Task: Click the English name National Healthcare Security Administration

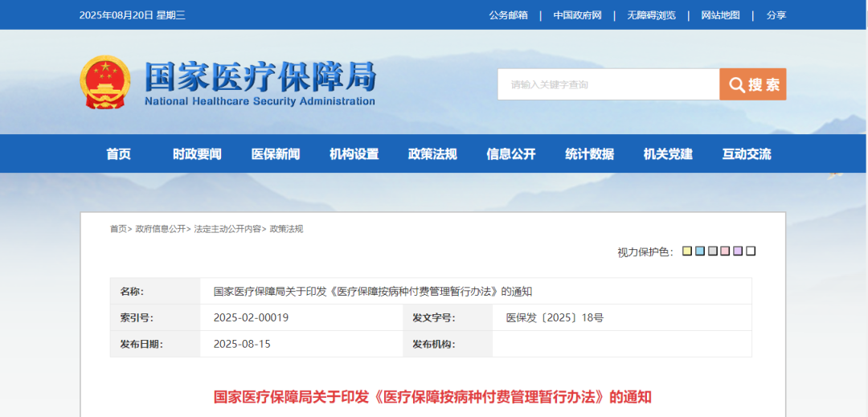Action: 260,101
